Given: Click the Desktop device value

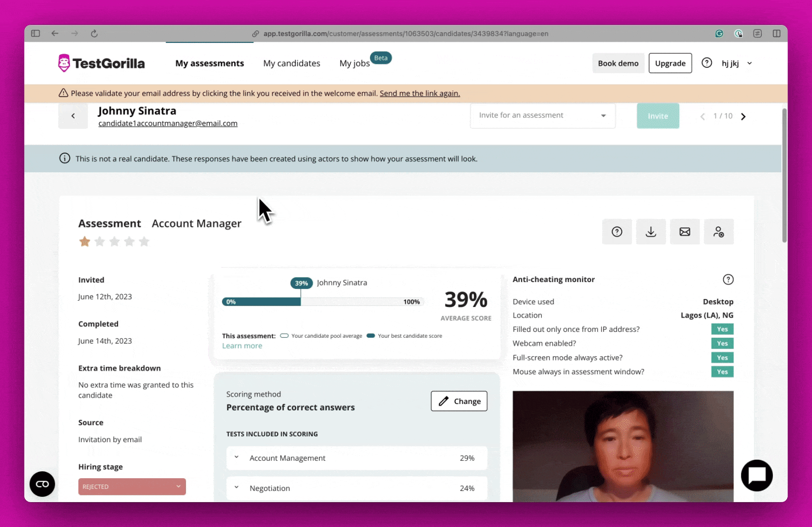Looking at the screenshot, I should [x=718, y=302].
